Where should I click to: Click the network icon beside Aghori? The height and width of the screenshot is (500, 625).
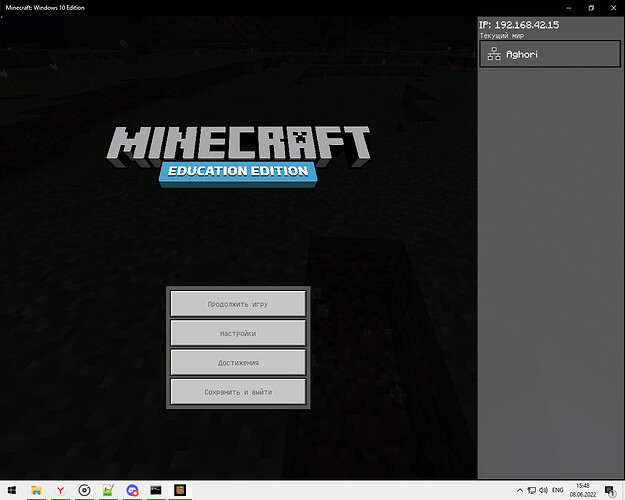pyautogui.click(x=494, y=54)
